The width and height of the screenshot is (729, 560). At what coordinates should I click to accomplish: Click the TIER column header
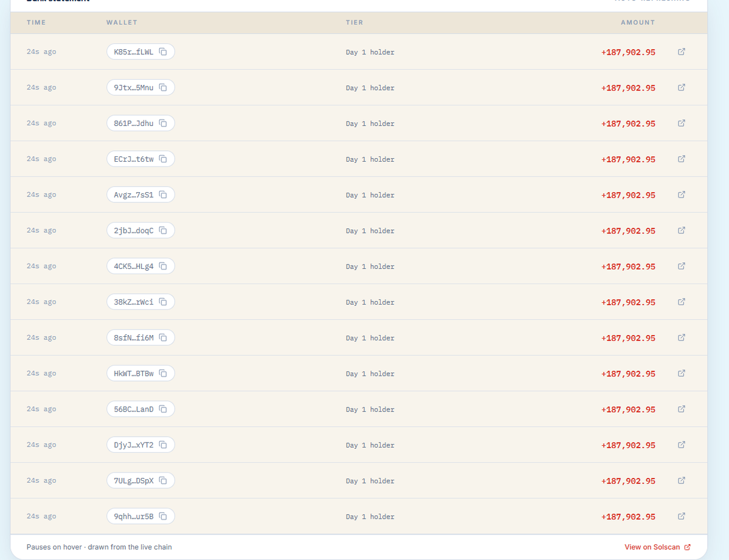pyautogui.click(x=354, y=22)
